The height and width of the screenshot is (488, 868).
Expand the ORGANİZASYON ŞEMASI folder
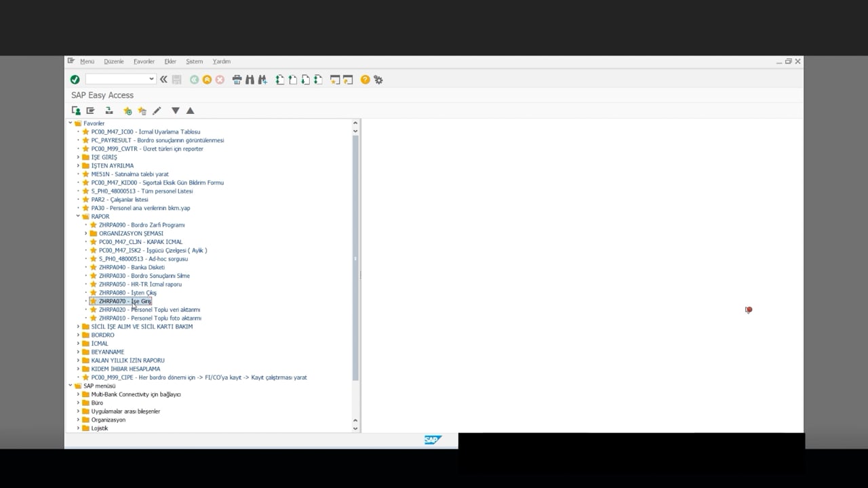(86, 233)
